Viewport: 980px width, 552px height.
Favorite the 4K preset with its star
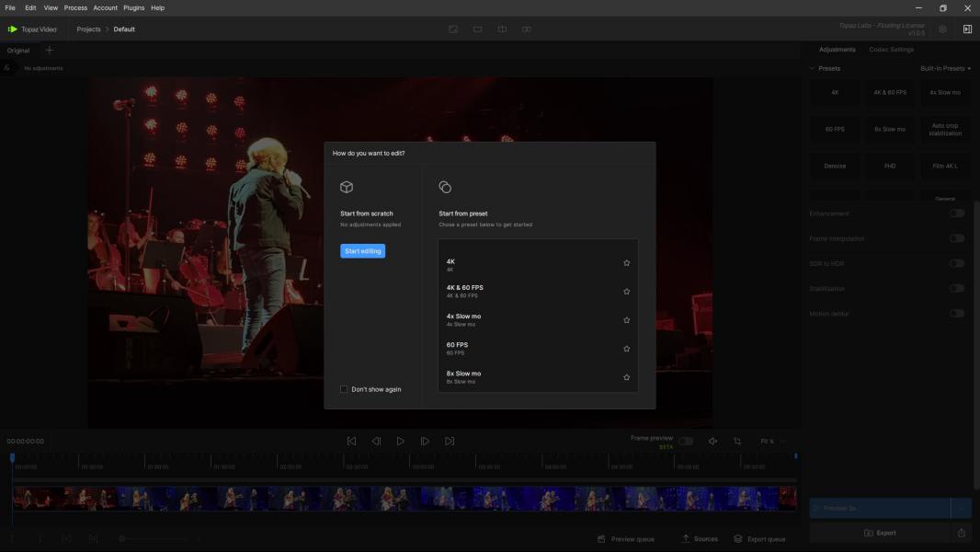[627, 263]
